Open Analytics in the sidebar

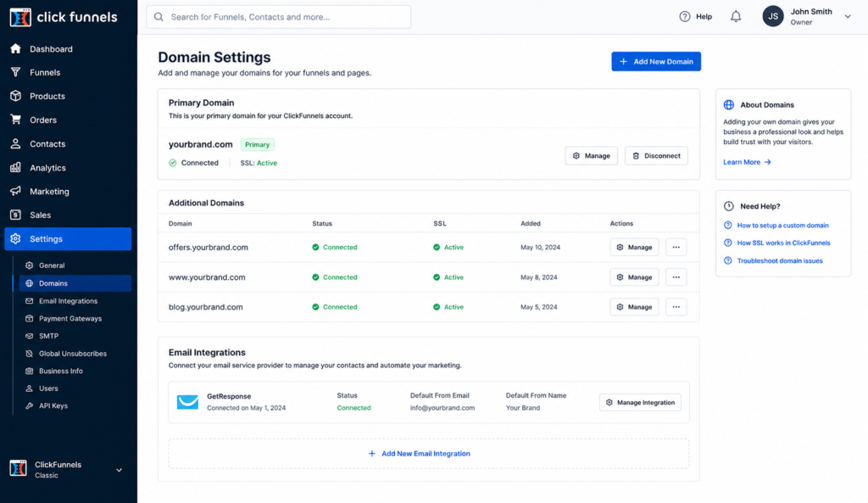(68, 168)
